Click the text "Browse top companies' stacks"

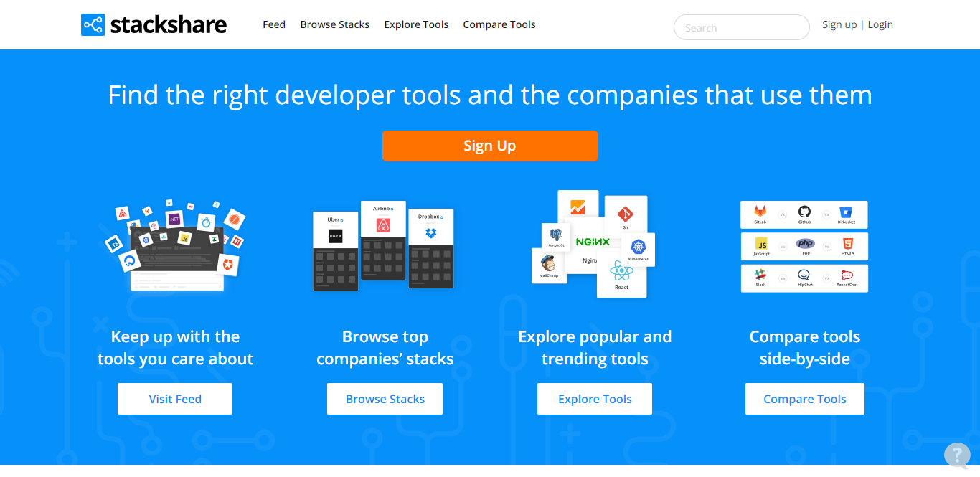point(385,348)
